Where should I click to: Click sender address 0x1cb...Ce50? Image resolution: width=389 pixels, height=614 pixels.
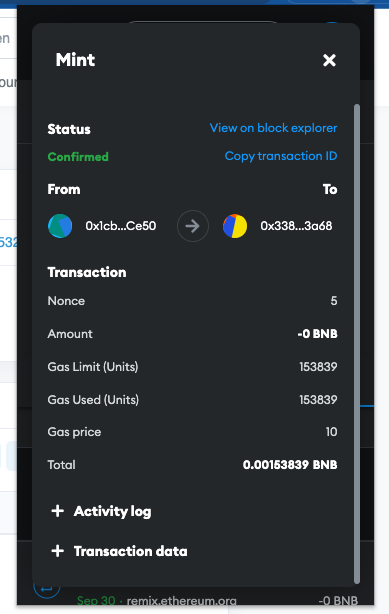tap(121, 226)
